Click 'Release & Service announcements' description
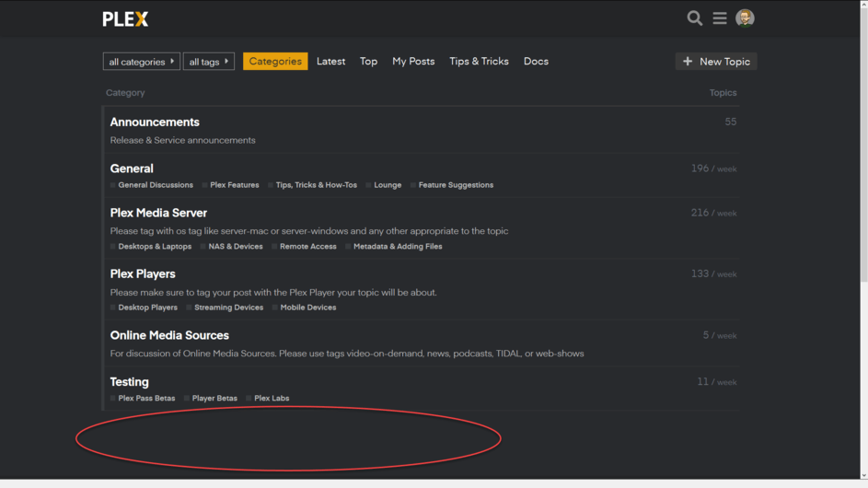 (x=182, y=140)
